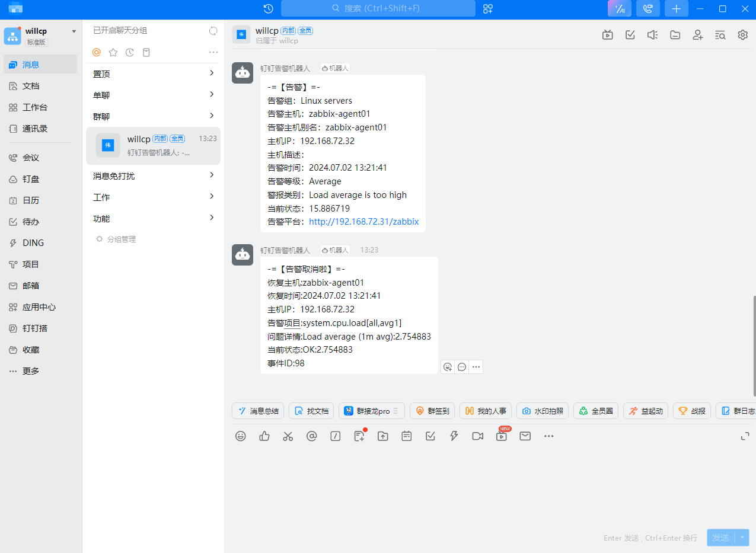The width and height of the screenshot is (756, 553).
Task: Click the DING lightning icon in input toolbar
Action: click(454, 436)
